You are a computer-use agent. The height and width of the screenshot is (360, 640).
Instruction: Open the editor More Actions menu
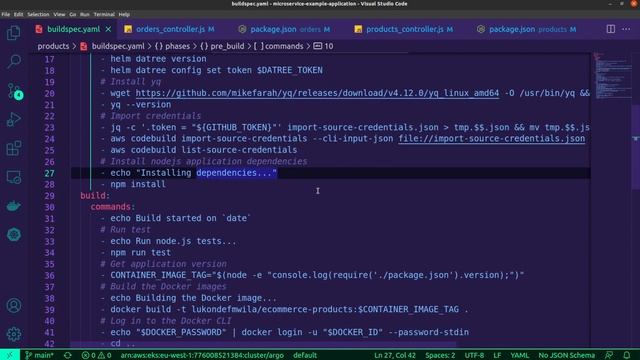pos(626,29)
